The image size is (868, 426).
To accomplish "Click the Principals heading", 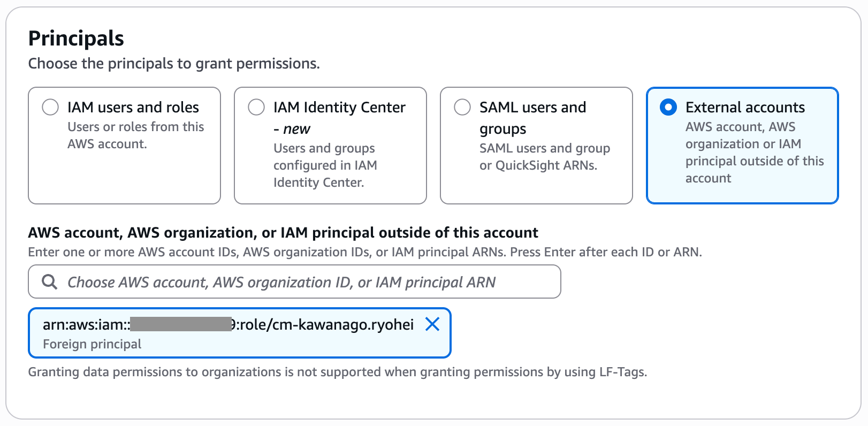I will (x=76, y=39).
